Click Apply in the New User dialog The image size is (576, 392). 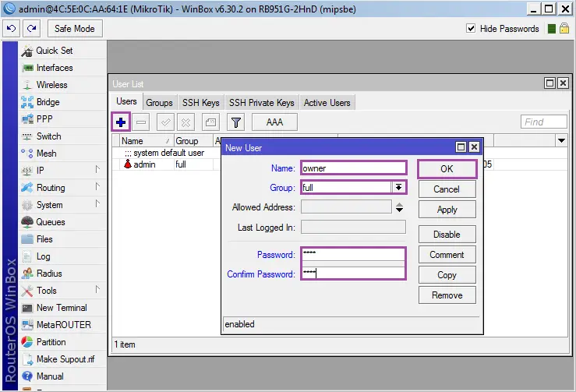click(x=447, y=210)
